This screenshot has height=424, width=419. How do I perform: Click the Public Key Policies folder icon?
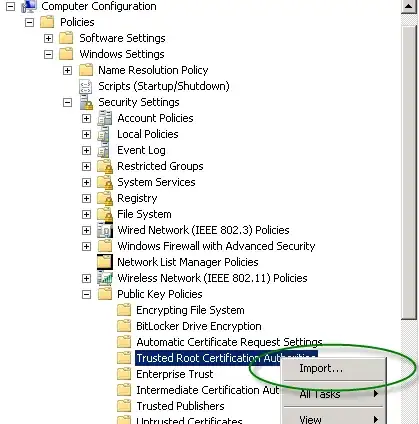(x=105, y=294)
